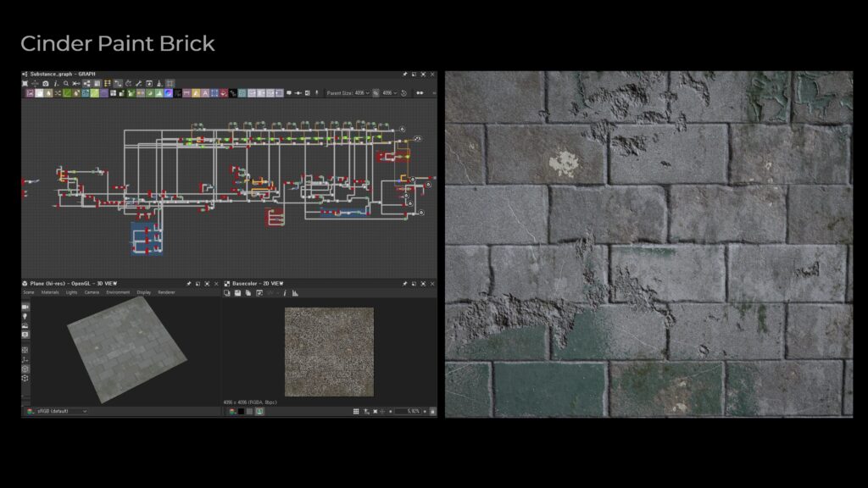Click the video camera icon in 3D View sidebar
The image size is (868, 488).
25,307
